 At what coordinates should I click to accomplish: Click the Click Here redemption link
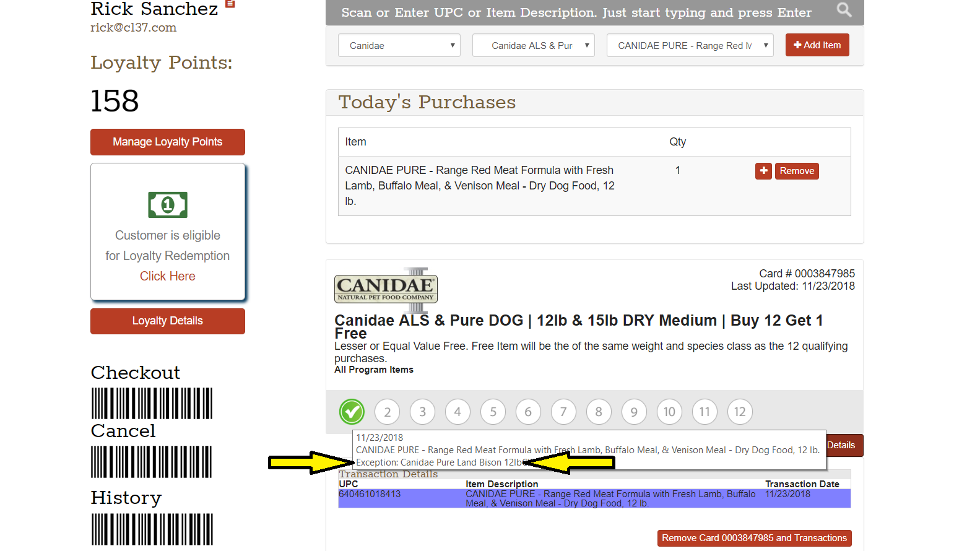[168, 276]
